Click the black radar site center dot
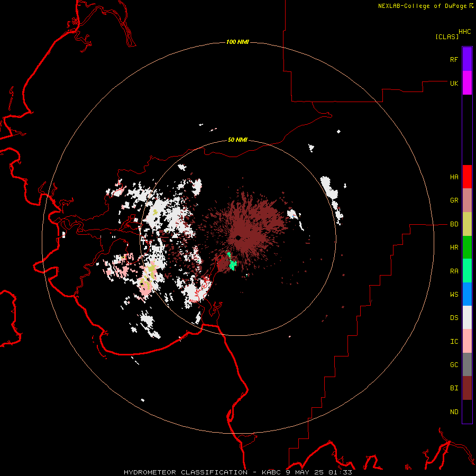The height and width of the screenshot is (476, 476). pyautogui.click(x=239, y=237)
